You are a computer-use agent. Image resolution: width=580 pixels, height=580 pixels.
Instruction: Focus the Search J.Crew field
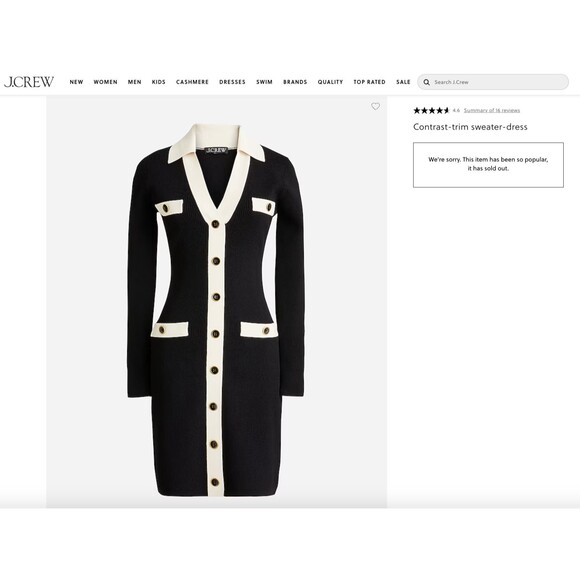pyautogui.click(x=493, y=82)
